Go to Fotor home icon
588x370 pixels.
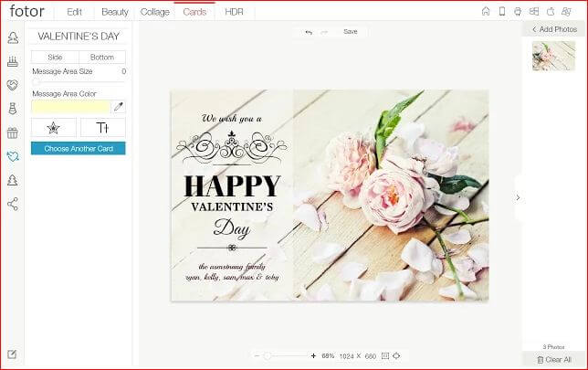click(486, 11)
